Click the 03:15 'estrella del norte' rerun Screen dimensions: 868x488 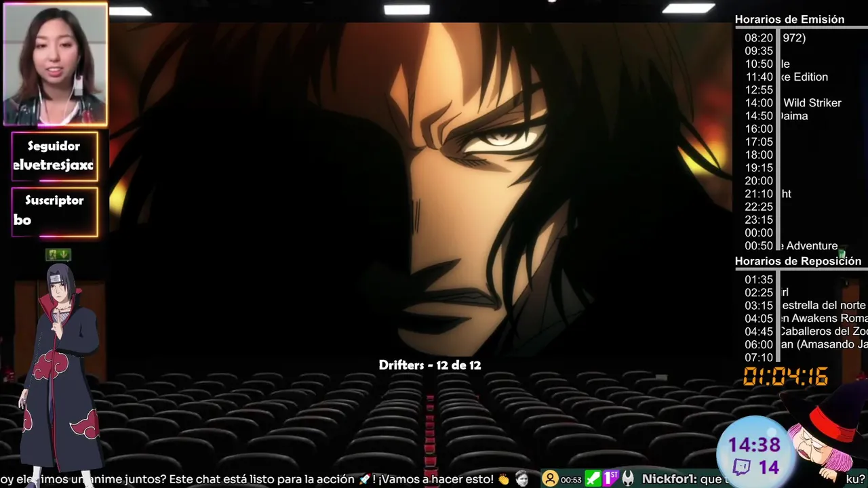pos(805,305)
